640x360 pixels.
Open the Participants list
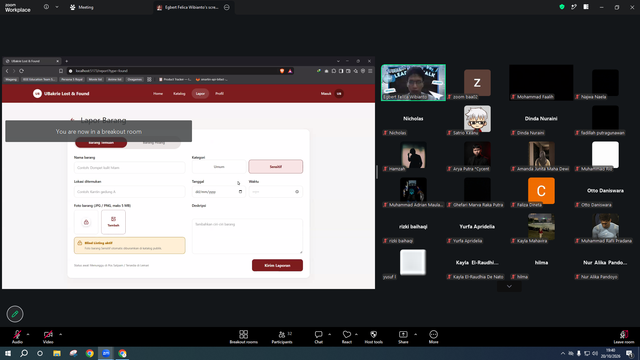(282, 337)
